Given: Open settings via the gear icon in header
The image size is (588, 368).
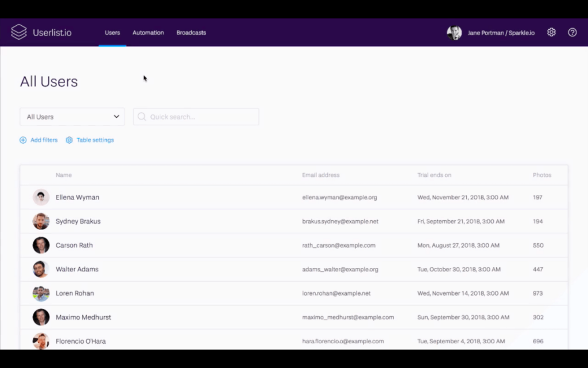Looking at the screenshot, I should [551, 32].
